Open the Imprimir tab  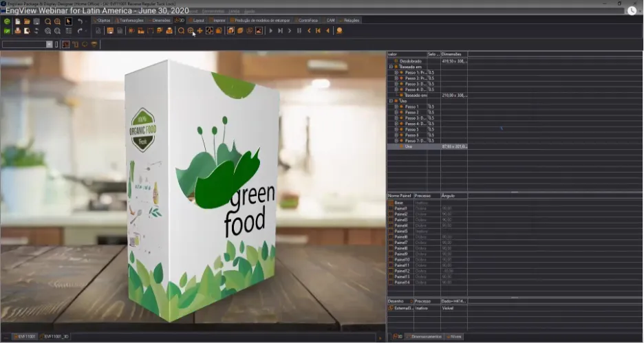(x=217, y=20)
